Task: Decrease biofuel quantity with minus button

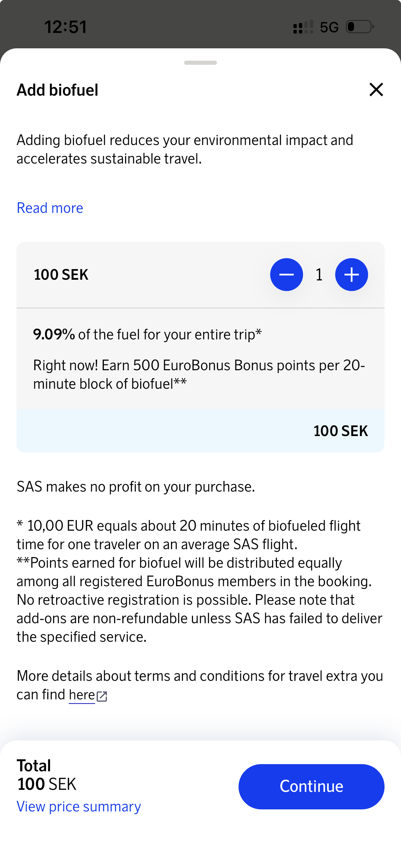Action: point(287,275)
